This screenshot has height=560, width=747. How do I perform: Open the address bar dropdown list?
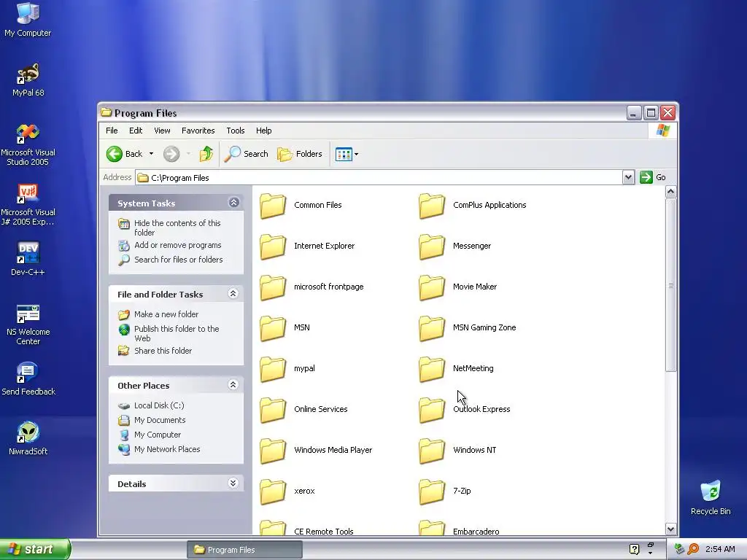coord(628,178)
